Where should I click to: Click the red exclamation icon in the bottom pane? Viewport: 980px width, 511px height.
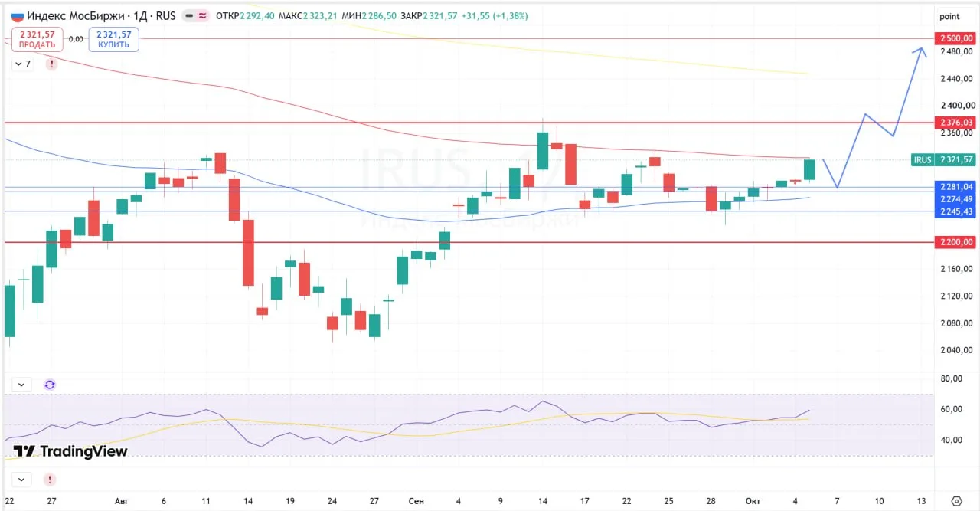pyautogui.click(x=50, y=480)
